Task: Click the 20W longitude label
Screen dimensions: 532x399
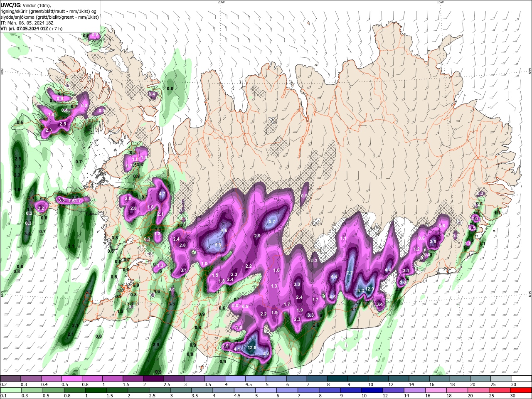Action: [x=221, y=2]
